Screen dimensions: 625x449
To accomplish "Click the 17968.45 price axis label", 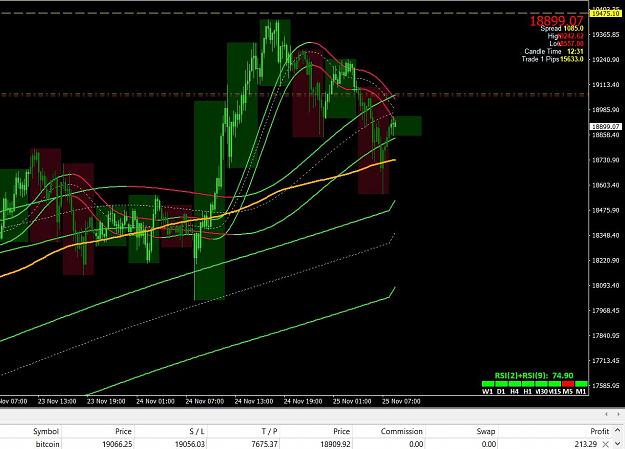I will click(605, 310).
